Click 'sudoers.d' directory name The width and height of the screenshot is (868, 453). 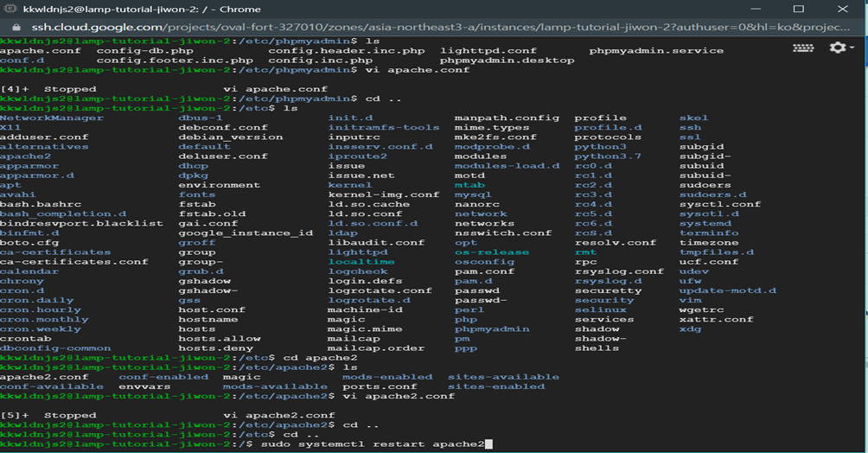click(x=713, y=195)
